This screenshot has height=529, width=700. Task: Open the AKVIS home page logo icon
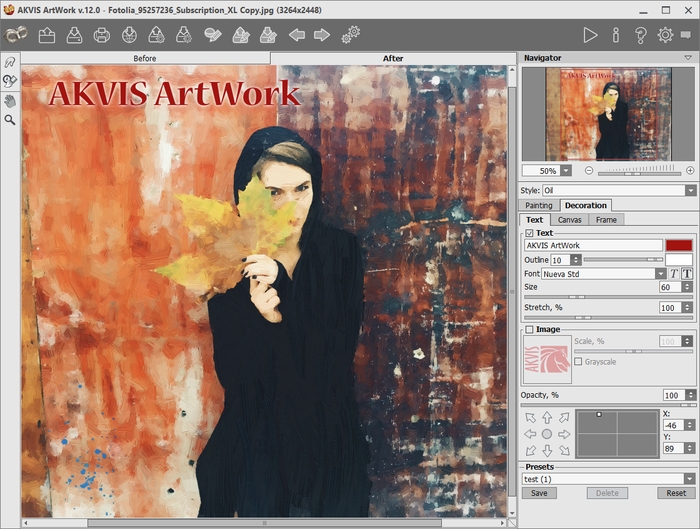[15, 34]
